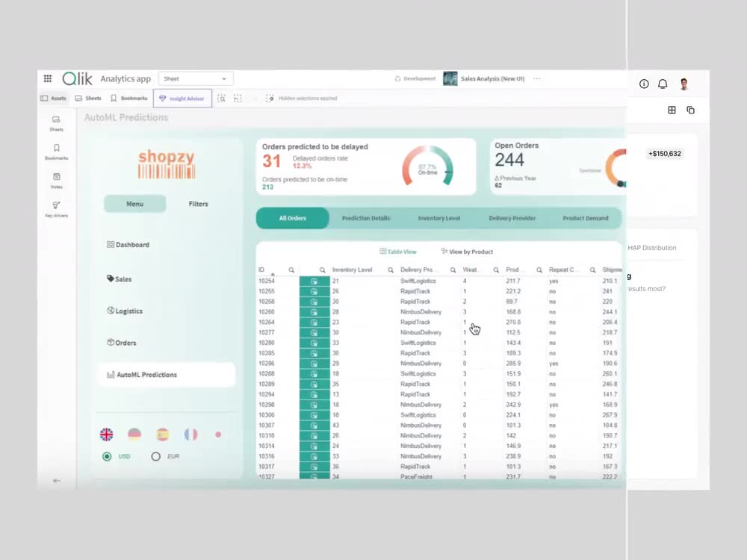Screen dimensions: 747x560
Task: Launch Insight Advisor
Action: click(182, 98)
